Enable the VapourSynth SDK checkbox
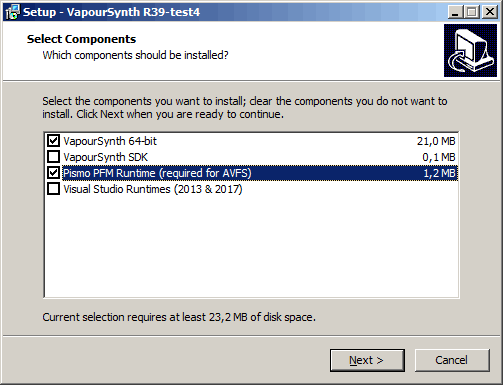503x385 pixels. (53, 157)
